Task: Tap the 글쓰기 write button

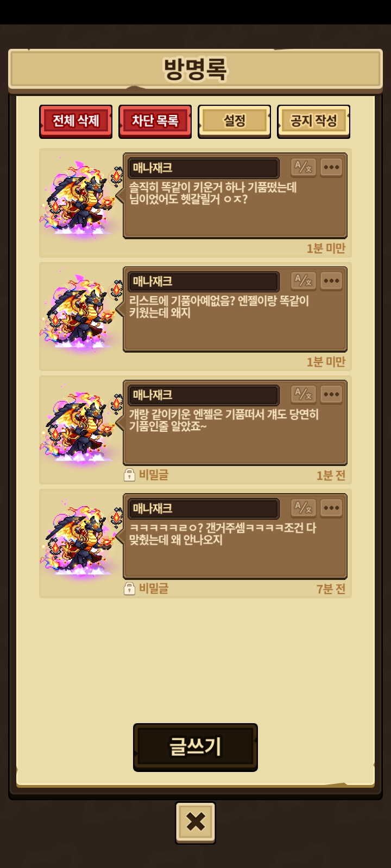Action: click(x=195, y=747)
